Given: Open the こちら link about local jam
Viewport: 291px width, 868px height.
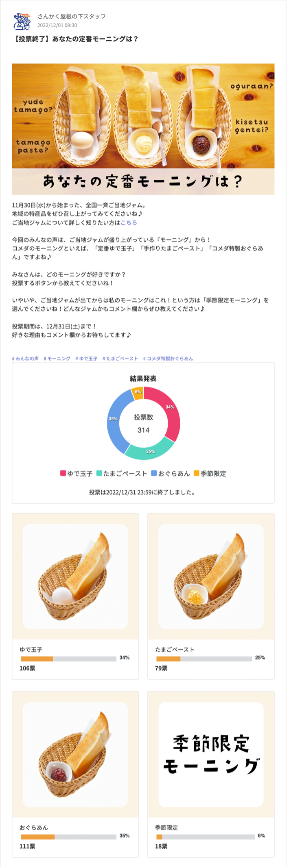Looking at the screenshot, I should pyautogui.click(x=129, y=222).
